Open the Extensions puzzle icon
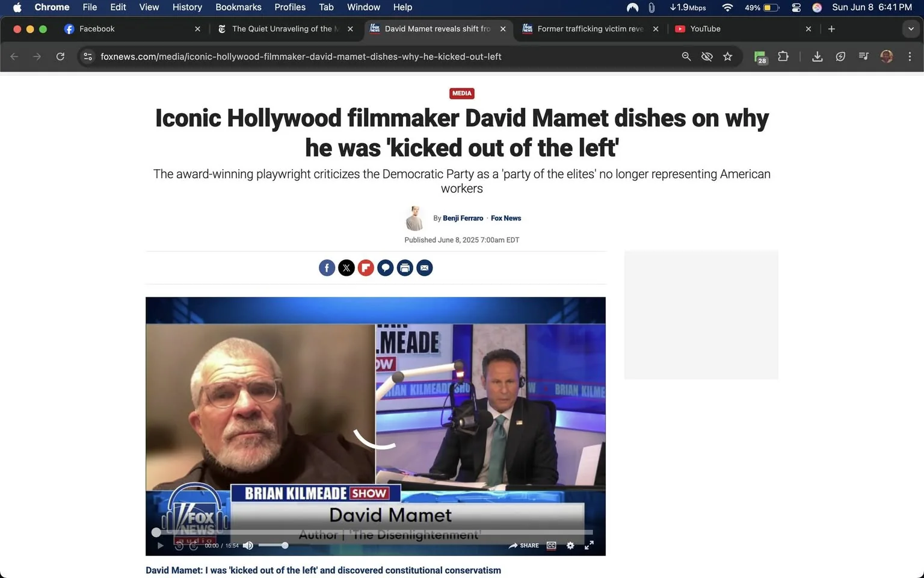 (783, 57)
